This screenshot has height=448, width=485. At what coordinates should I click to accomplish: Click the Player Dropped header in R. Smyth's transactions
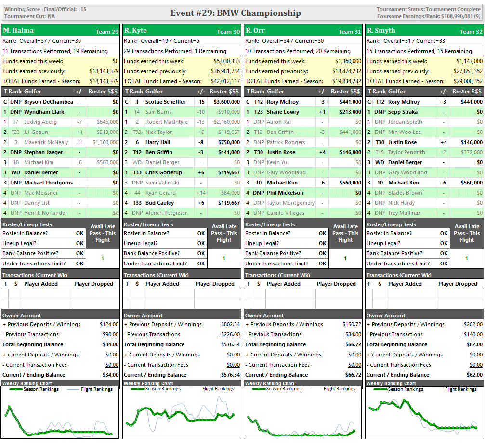[x=458, y=284]
